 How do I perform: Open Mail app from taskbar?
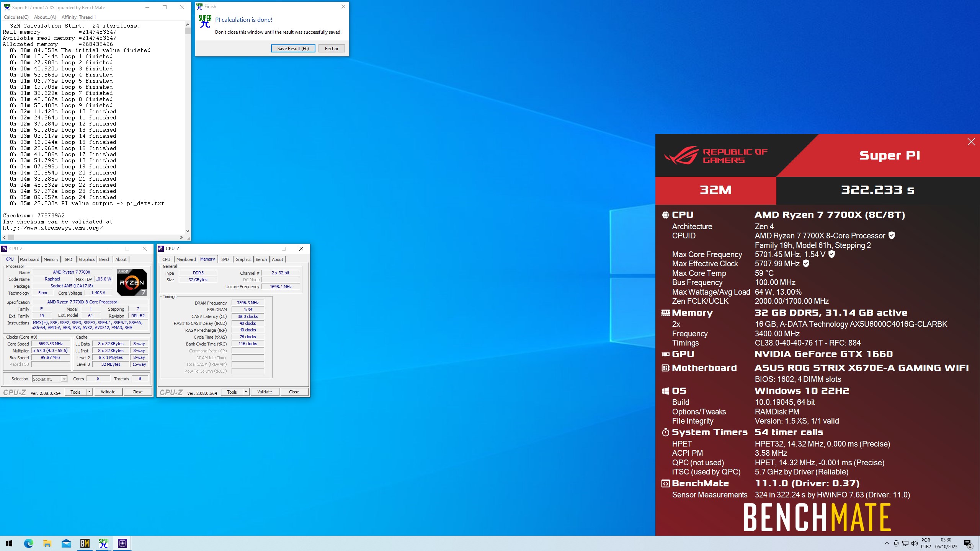[x=66, y=543]
